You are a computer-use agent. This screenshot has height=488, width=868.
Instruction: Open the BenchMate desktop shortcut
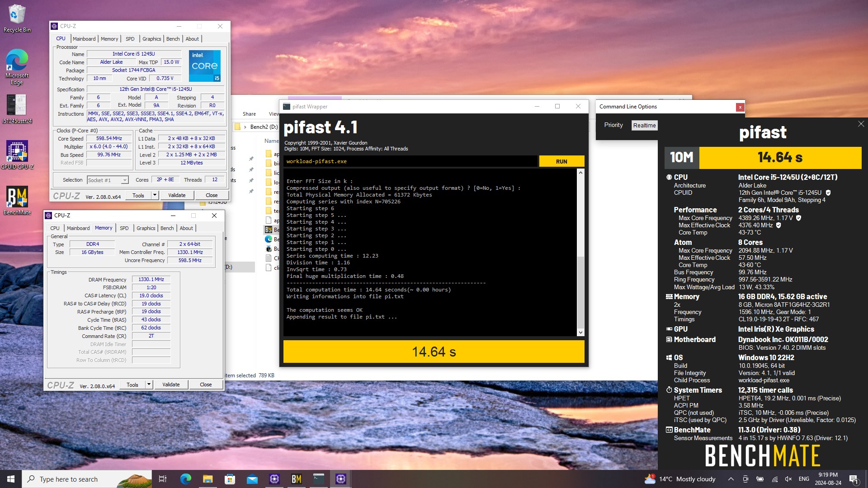pyautogui.click(x=17, y=200)
